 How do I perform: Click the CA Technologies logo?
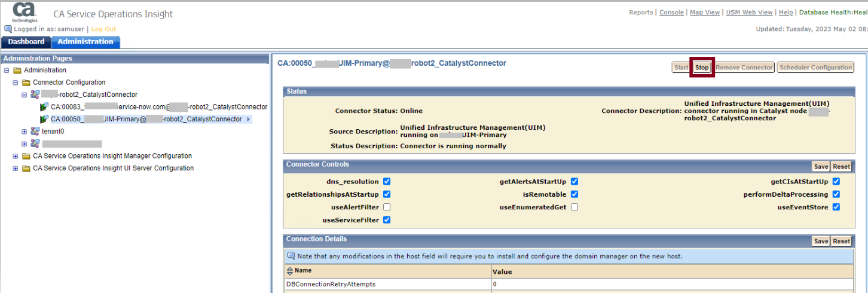click(x=24, y=12)
